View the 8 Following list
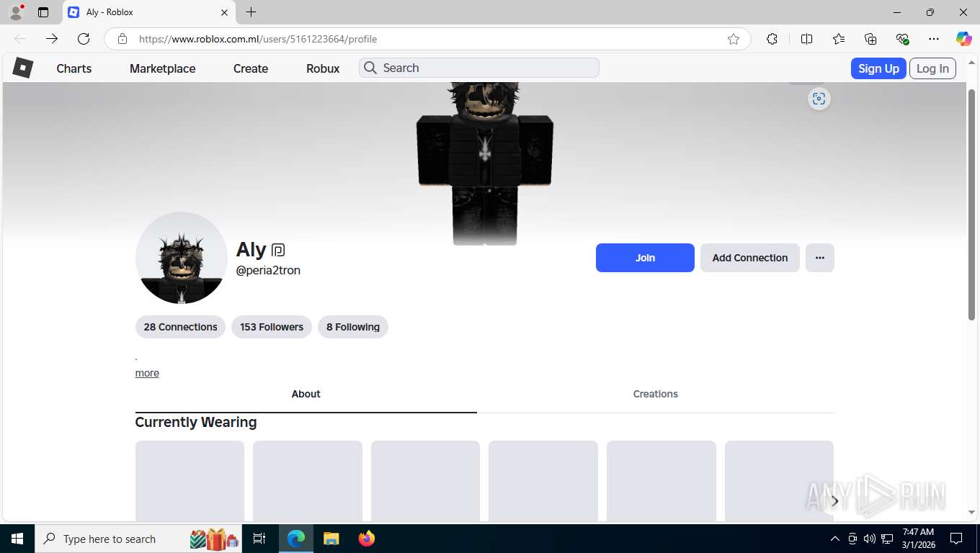The height and width of the screenshot is (553, 980). tap(353, 327)
